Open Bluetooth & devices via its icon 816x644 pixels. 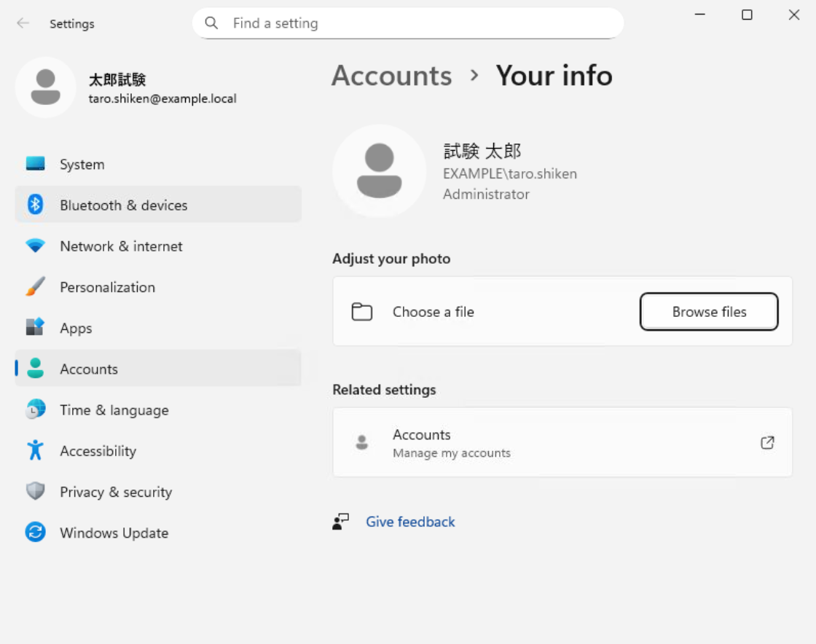point(35,205)
